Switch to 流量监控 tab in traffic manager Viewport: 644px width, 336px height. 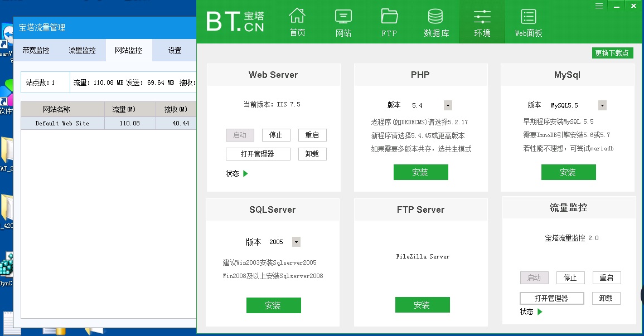coord(82,51)
